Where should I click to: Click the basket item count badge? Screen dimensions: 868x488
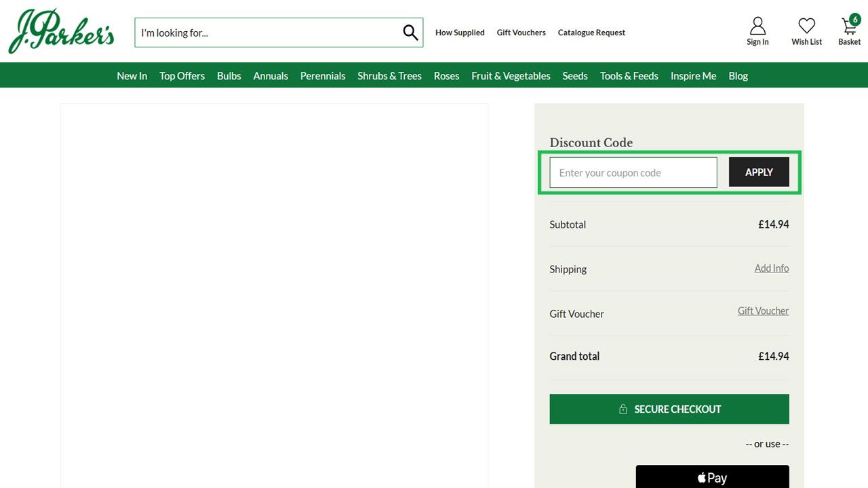click(854, 18)
